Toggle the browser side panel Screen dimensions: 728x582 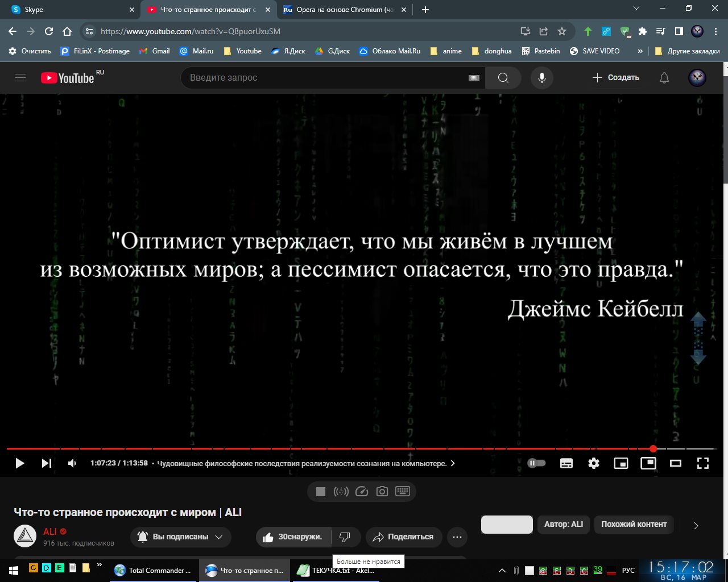(679, 31)
